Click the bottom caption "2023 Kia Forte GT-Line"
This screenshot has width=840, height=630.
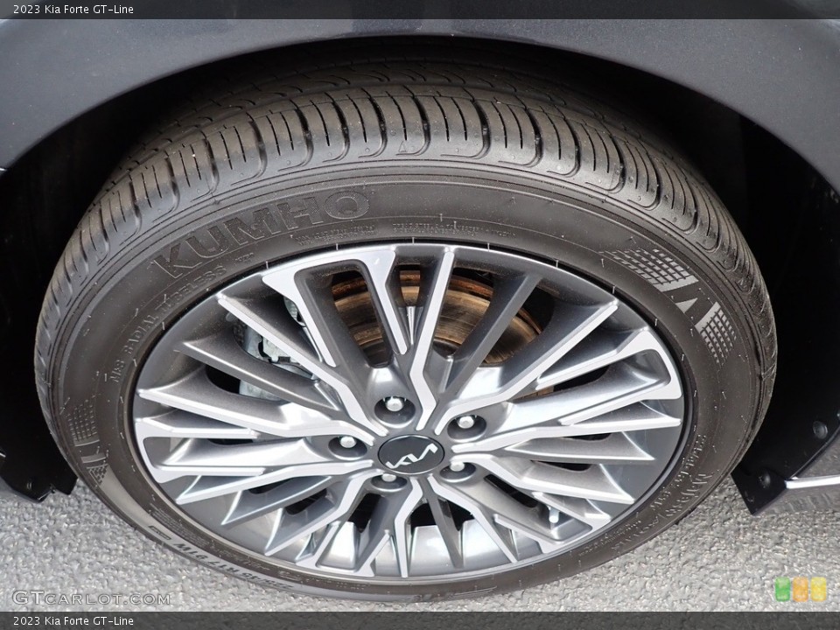(x=73, y=621)
